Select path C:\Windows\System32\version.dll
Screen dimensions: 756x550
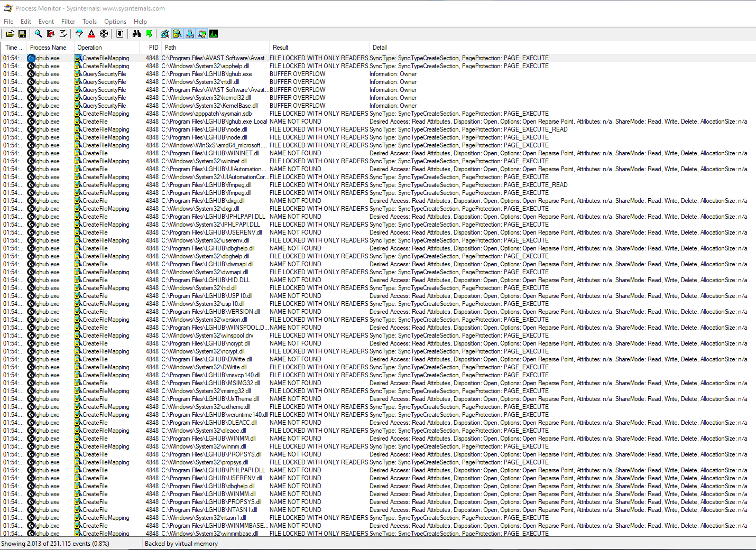pyautogui.click(x=204, y=320)
